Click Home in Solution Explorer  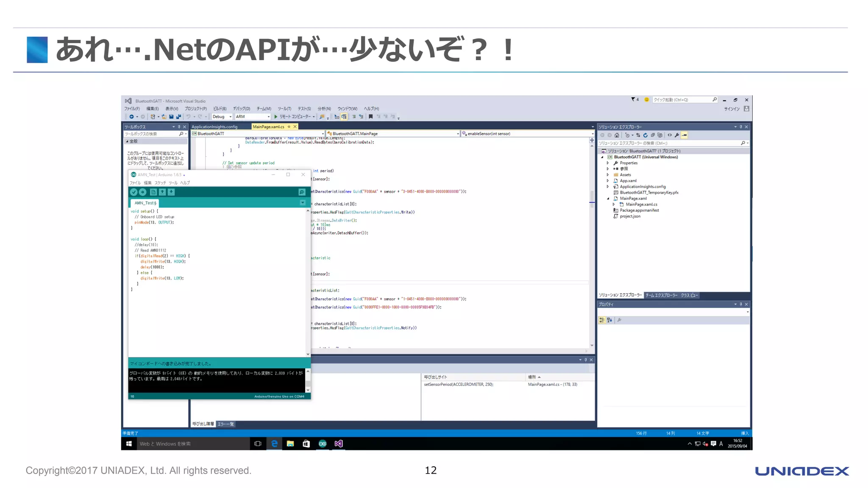click(617, 135)
